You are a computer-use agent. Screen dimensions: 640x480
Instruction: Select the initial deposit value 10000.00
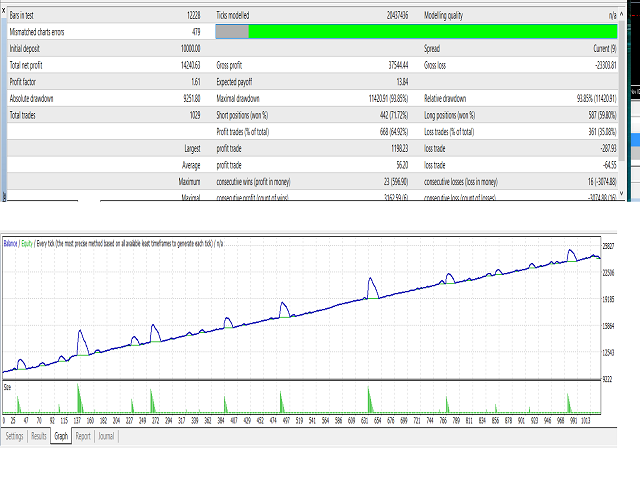click(191, 49)
